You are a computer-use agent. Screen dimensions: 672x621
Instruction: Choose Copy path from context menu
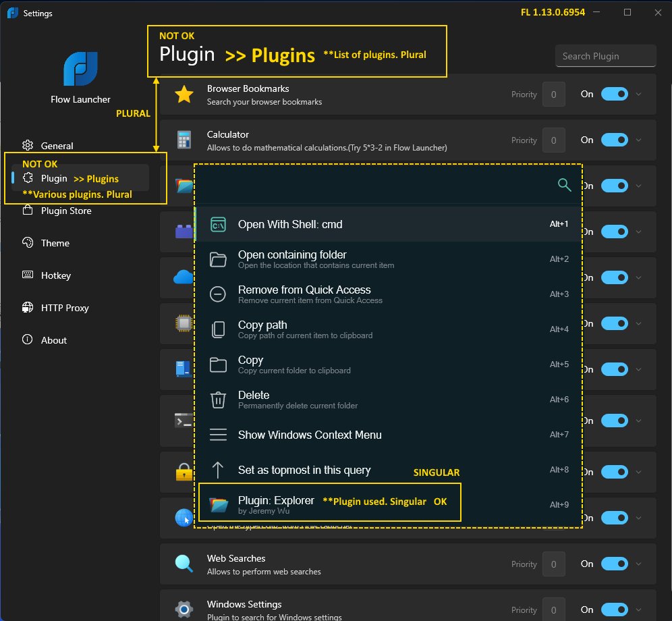click(388, 330)
